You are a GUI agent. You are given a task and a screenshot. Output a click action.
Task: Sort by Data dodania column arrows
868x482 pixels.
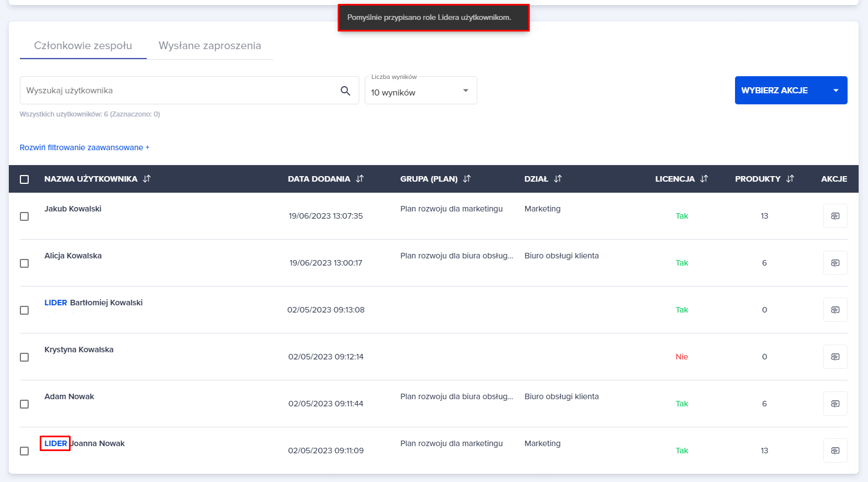coord(360,179)
